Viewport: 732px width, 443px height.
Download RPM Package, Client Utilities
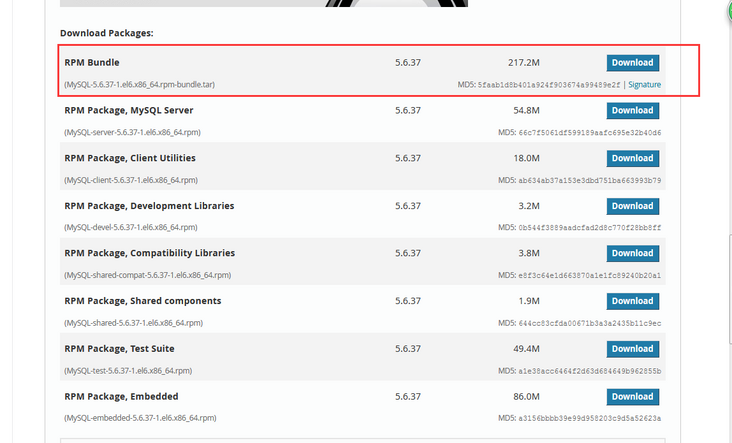coord(632,158)
